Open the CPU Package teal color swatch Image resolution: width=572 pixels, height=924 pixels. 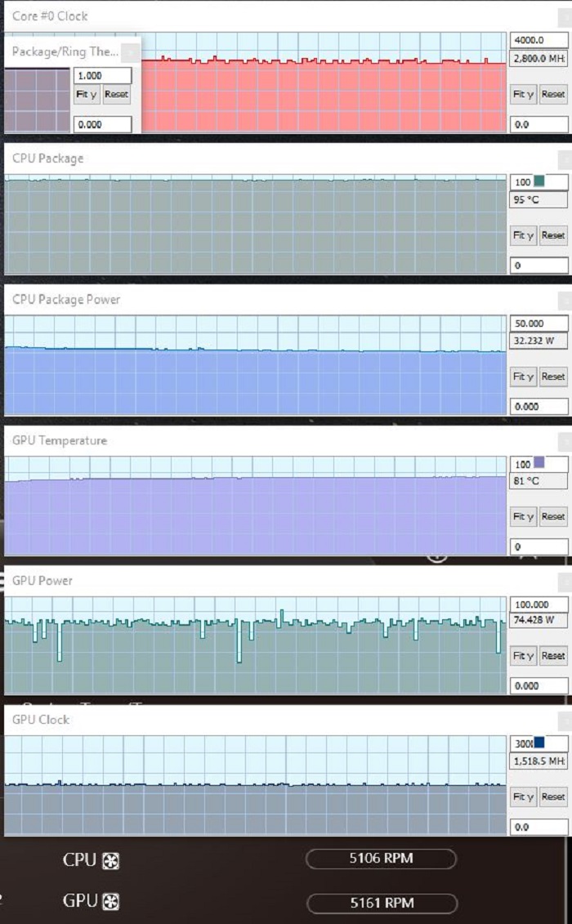point(539,181)
